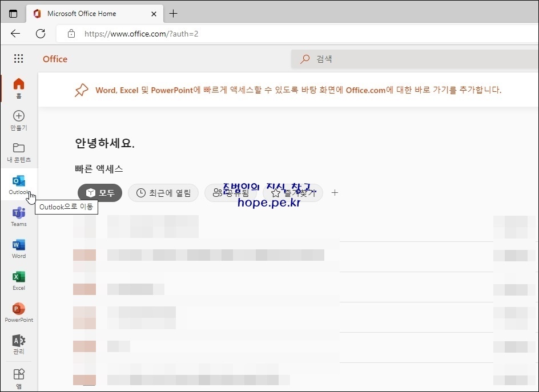Close the Microsoft Office Home tab
The height and width of the screenshot is (392, 539).
pos(154,14)
